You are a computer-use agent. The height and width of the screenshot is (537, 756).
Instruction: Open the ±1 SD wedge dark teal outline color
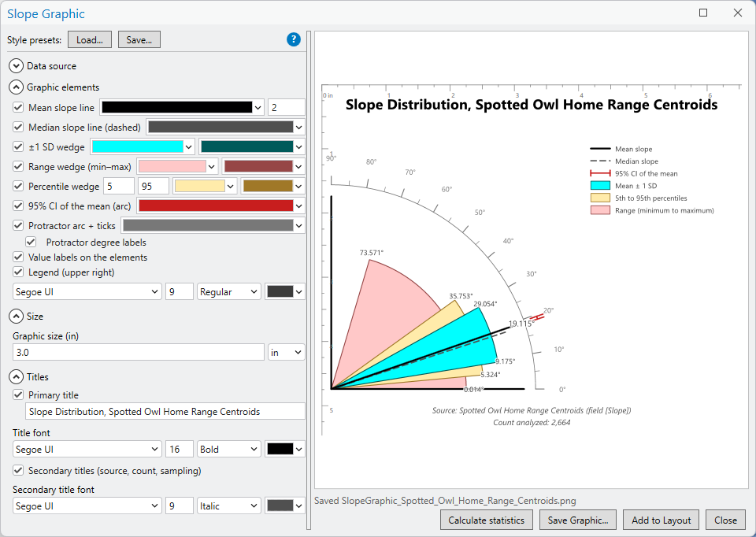click(x=251, y=147)
